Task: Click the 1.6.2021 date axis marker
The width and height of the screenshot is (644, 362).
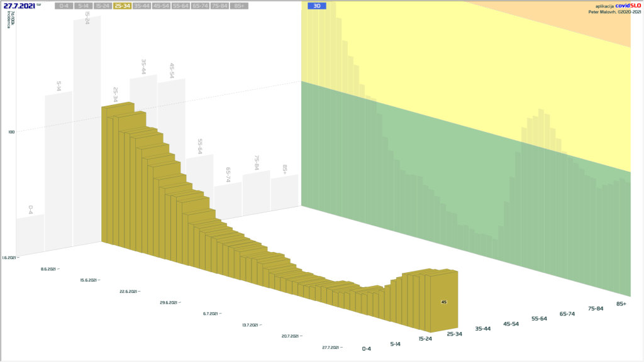Action: tap(9, 258)
